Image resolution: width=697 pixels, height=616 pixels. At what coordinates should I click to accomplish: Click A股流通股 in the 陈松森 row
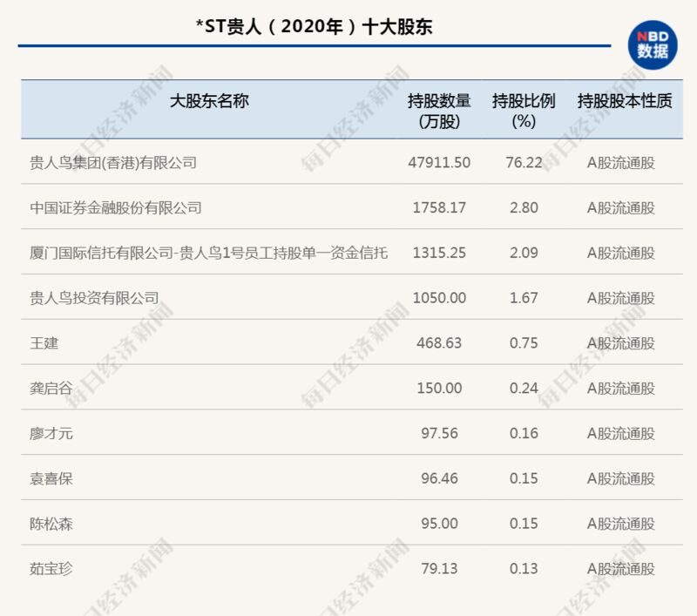621,524
